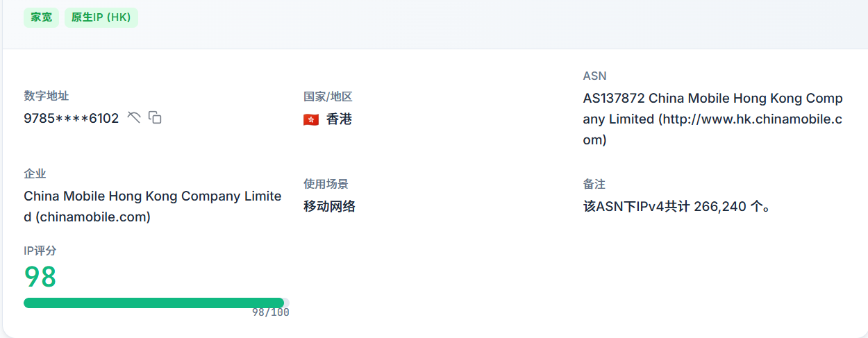Click the 使用场景 field label
The image size is (868, 338).
pos(326,184)
